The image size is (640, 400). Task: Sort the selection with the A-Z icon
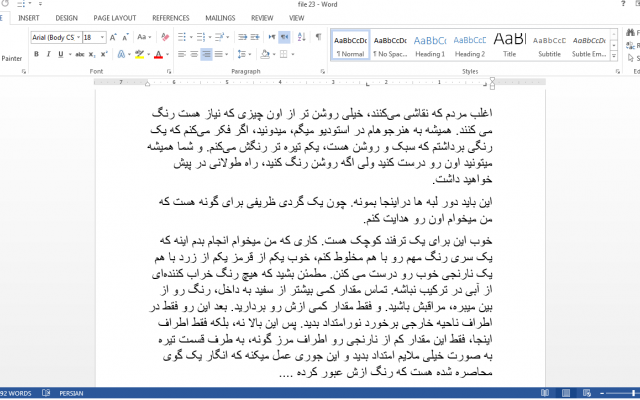tap(302, 37)
